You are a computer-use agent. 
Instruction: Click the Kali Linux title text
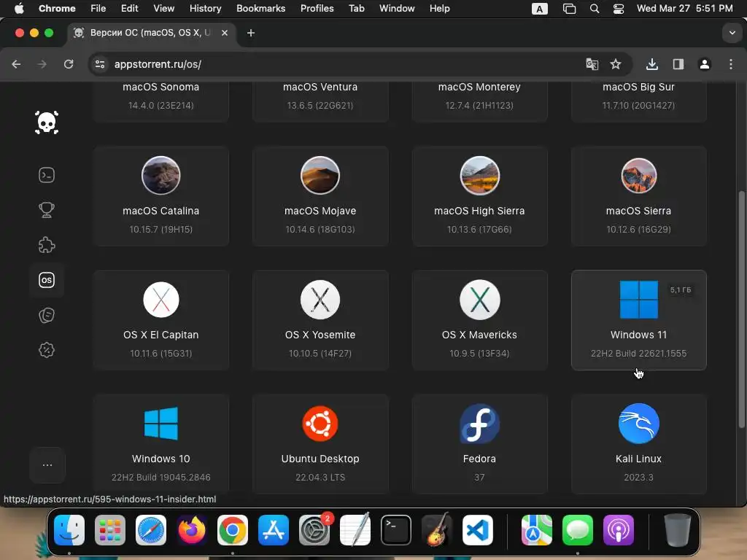point(638,459)
